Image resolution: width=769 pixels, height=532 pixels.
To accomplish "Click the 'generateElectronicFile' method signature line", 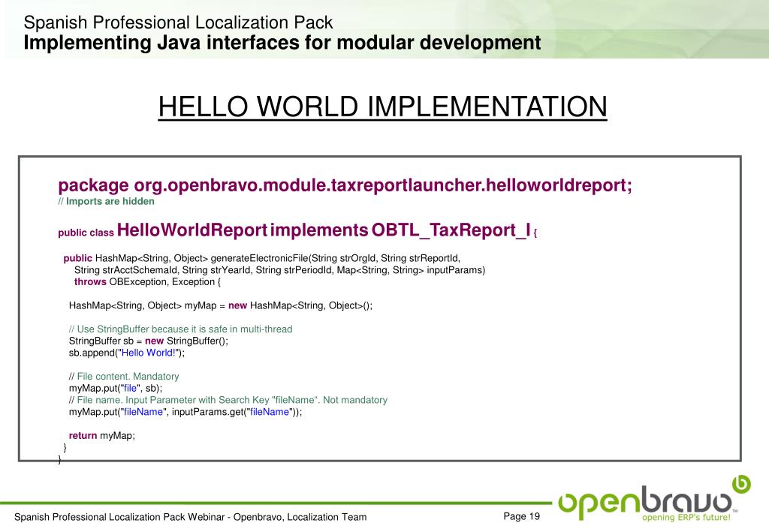I will tap(262, 258).
